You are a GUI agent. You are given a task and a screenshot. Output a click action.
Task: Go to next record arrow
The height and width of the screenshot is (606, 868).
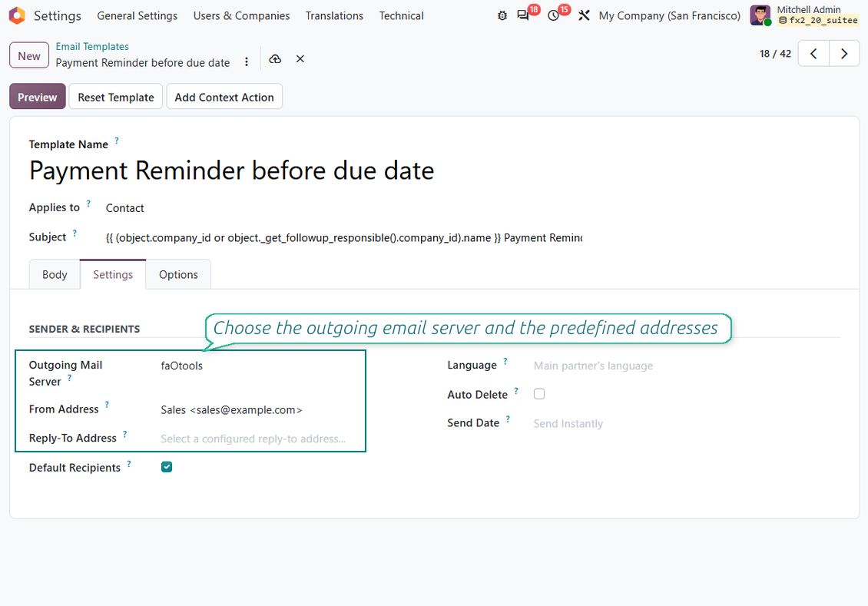[844, 54]
